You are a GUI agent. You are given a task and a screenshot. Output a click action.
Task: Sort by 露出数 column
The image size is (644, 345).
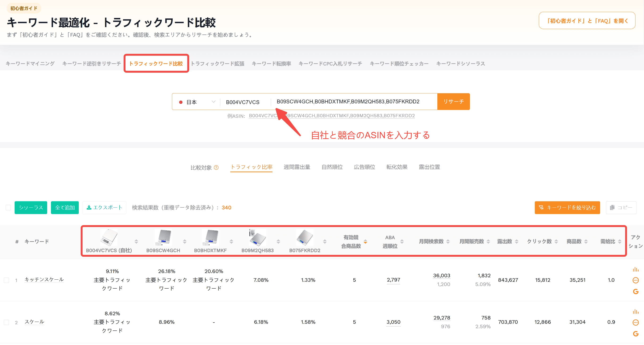click(x=517, y=241)
